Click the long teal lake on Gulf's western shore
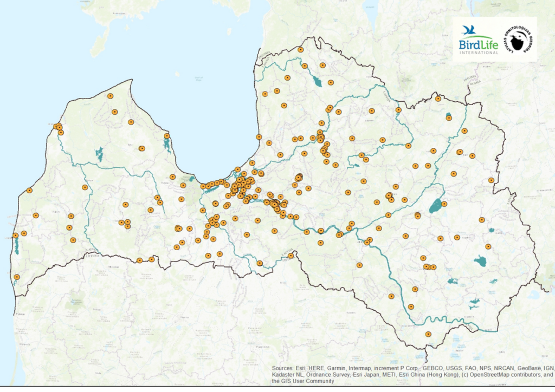 pos(167,144)
